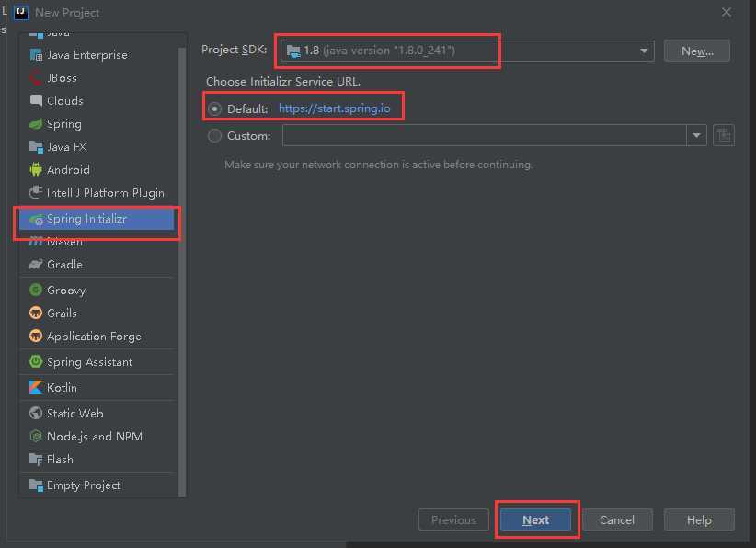Viewport: 756px width, 548px height.
Task: Close the New Project dialog
Action: click(x=727, y=13)
